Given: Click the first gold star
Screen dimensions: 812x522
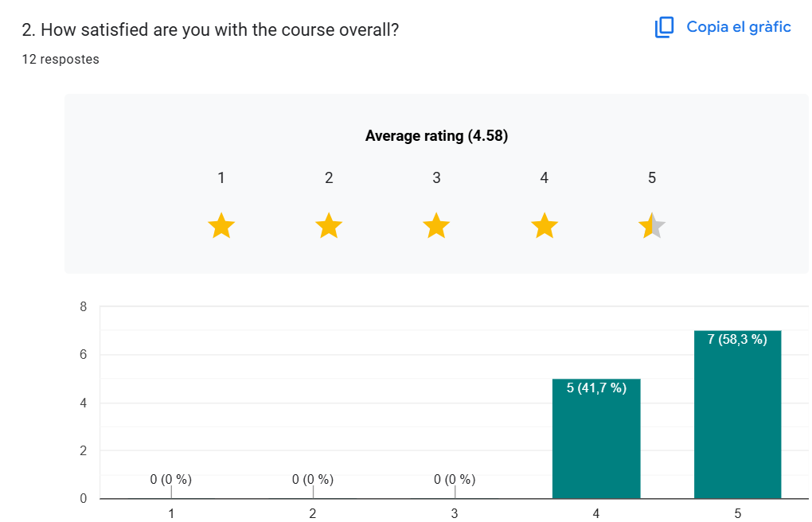Looking at the screenshot, I should 221,226.
